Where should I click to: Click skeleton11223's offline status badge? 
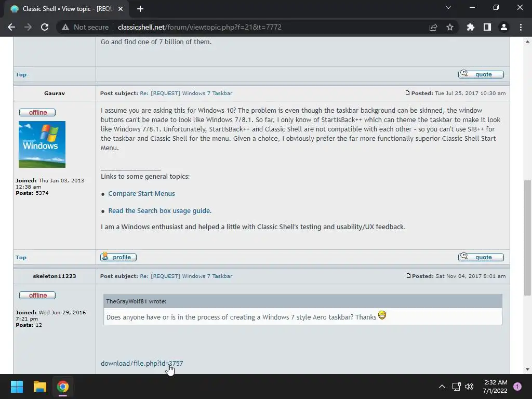pyautogui.click(x=37, y=295)
